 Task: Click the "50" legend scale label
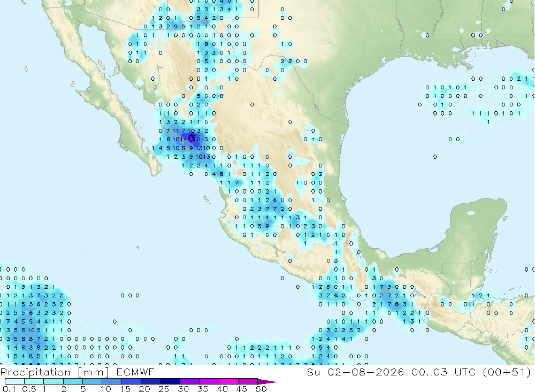point(261,389)
